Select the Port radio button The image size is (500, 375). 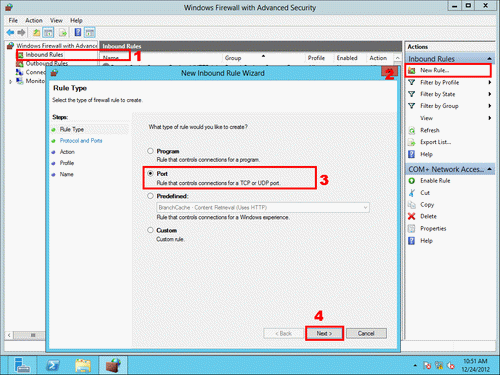point(150,173)
